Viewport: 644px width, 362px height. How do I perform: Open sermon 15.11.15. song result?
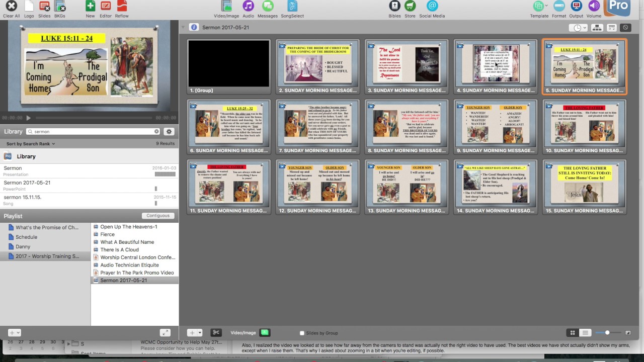89,200
